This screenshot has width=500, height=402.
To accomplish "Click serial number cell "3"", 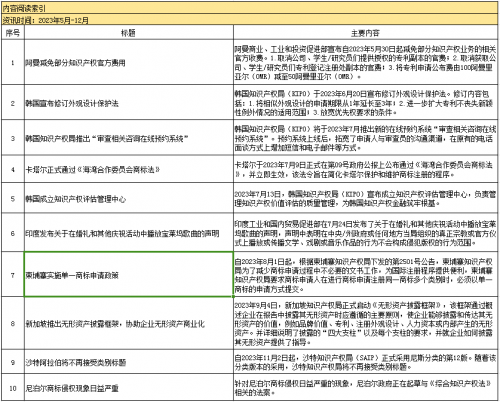I will click(x=13, y=138).
